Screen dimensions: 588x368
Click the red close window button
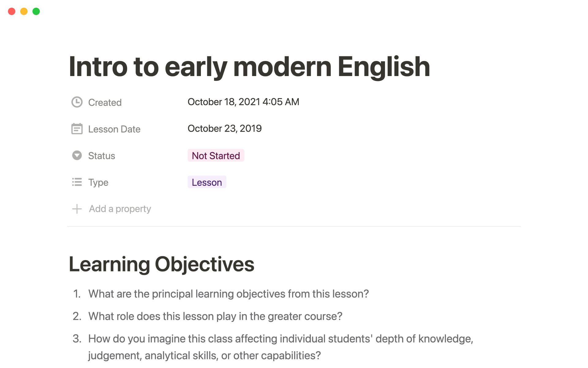(x=12, y=11)
